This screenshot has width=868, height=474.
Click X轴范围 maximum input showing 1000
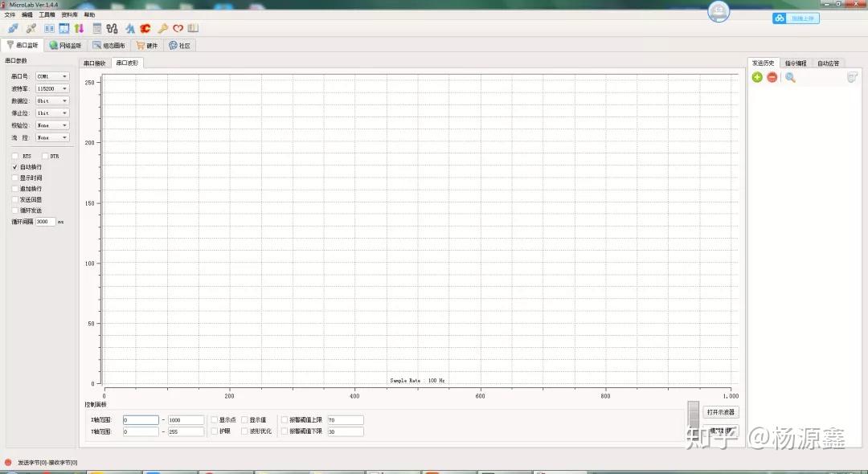point(186,420)
